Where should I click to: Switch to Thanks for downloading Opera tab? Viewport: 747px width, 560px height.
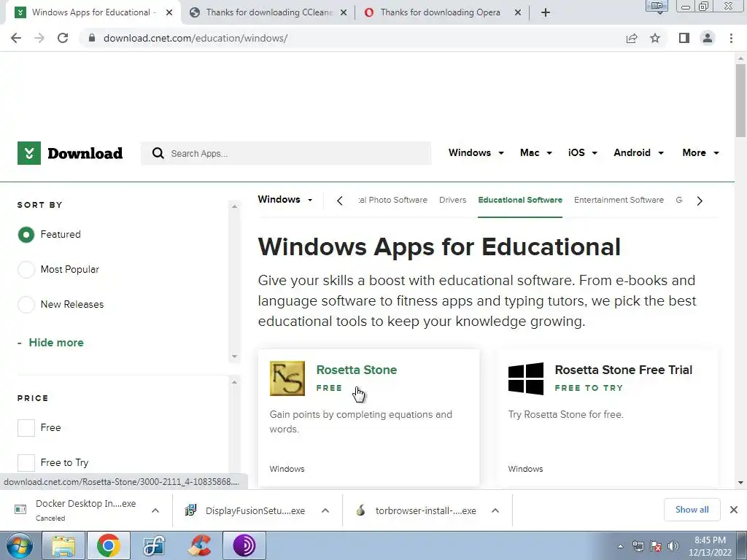point(440,12)
